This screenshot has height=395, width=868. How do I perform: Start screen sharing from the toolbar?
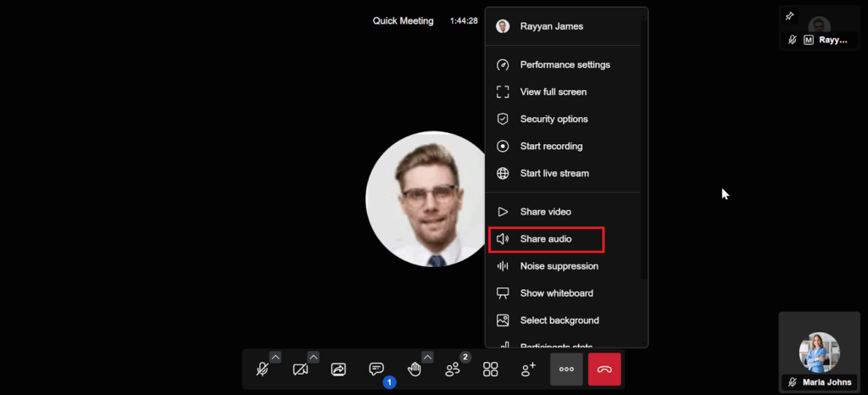point(338,370)
